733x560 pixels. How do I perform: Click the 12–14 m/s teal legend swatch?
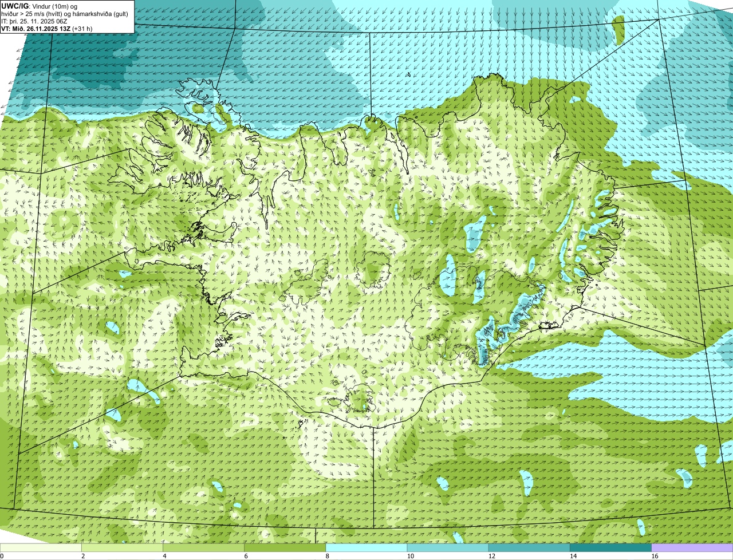point(529,547)
